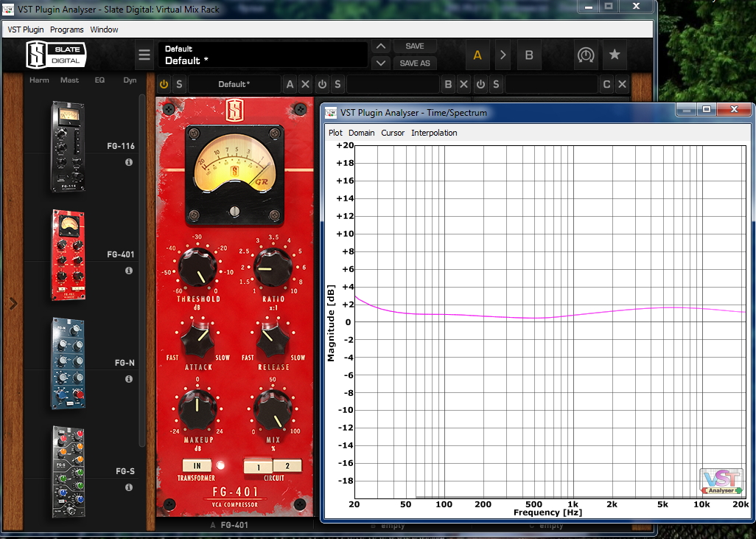Show info for FG-401 module

[x=129, y=271]
